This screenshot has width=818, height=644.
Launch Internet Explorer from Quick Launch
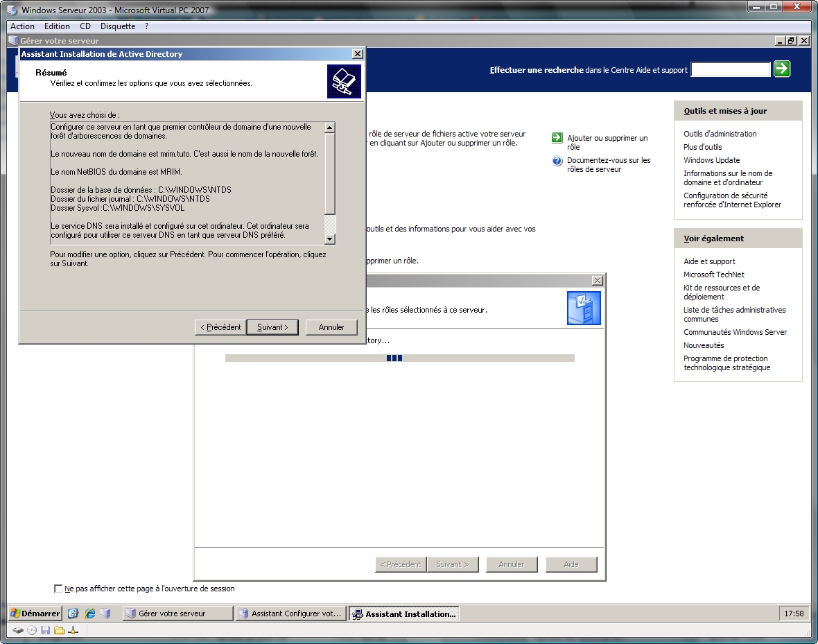(x=89, y=613)
